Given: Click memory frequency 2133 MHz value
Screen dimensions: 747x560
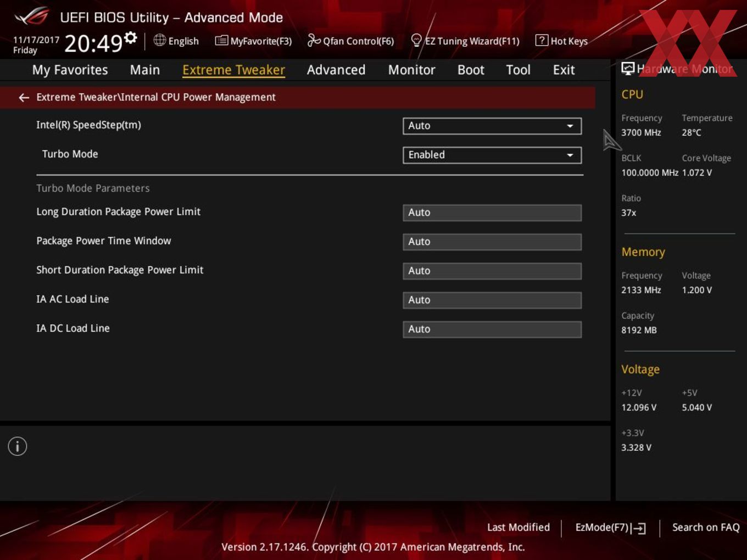Looking at the screenshot, I should click(641, 290).
